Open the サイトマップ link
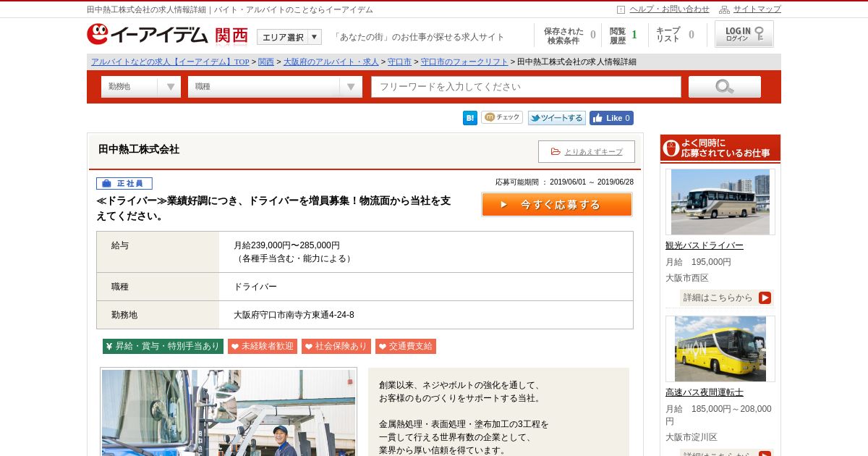Image resolution: width=868 pixels, height=456 pixels. pyautogui.click(x=757, y=9)
